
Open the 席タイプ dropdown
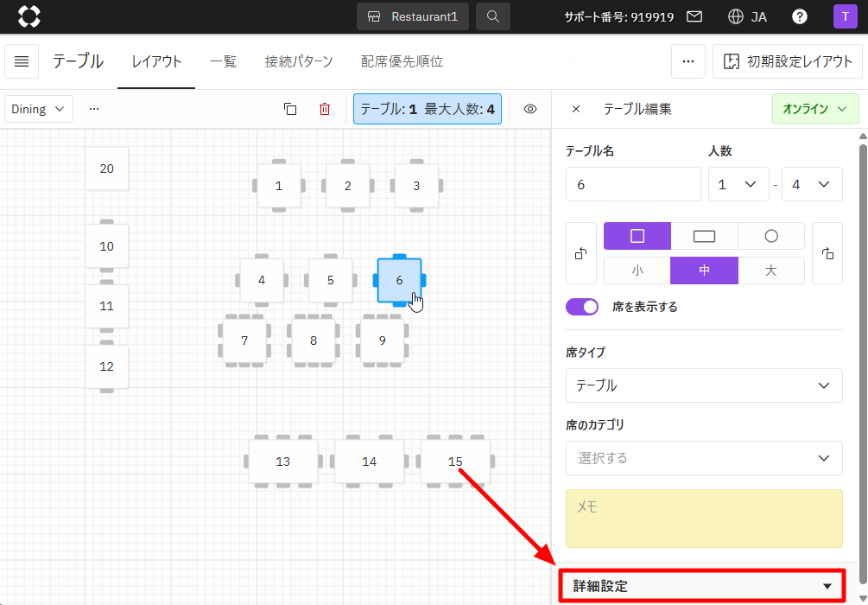[704, 385]
